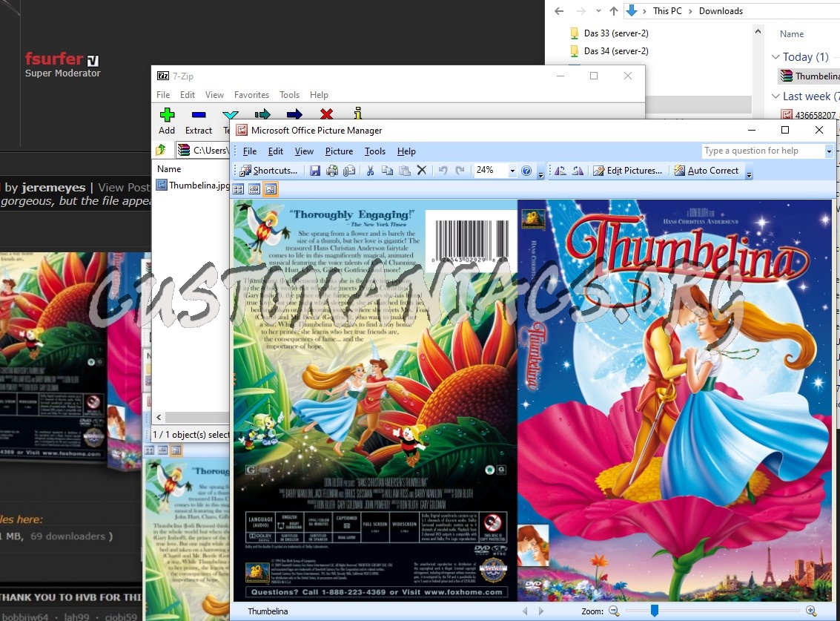Viewport: 840px width, 621px height.
Task: Switch to Single Picture view
Action: (x=271, y=188)
